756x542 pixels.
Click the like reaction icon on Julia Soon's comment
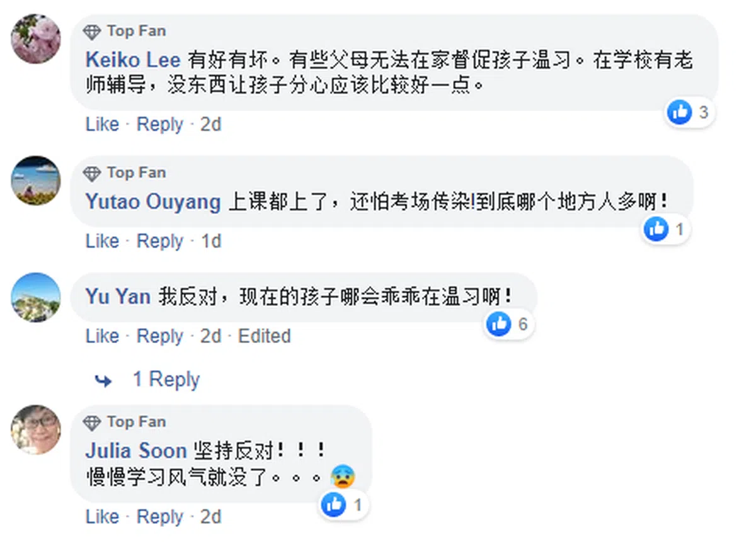click(333, 504)
